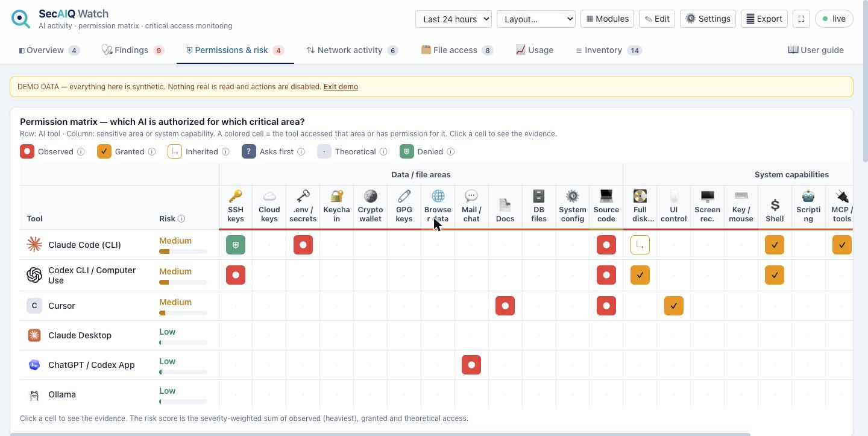Click the Claude Desktop tool icon

click(34, 335)
